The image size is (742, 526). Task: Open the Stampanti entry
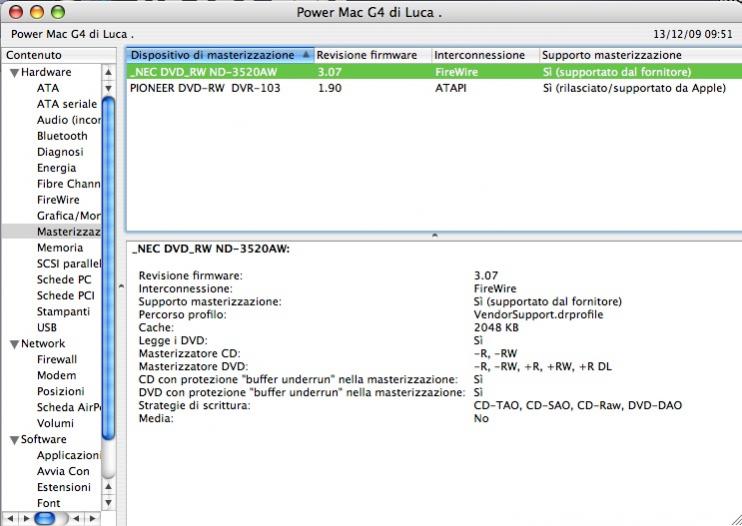click(x=63, y=312)
